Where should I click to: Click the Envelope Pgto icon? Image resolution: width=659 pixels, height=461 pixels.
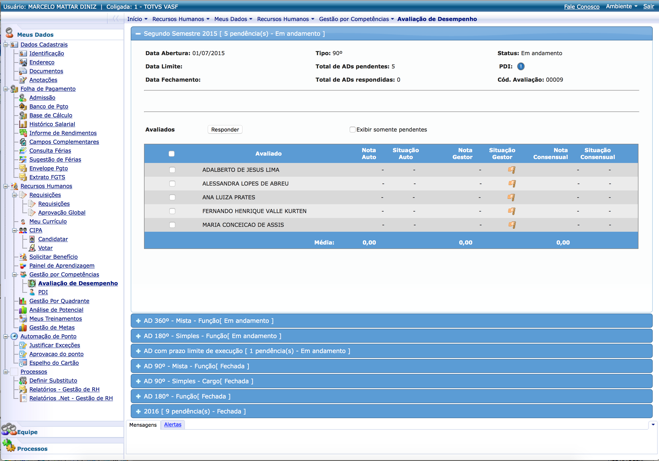23,168
